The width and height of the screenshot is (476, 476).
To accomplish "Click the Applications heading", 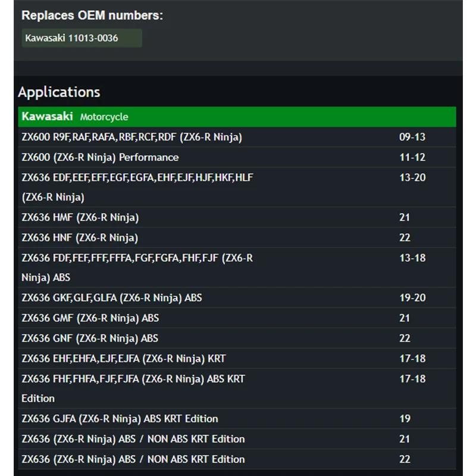I will pyautogui.click(x=59, y=92).
